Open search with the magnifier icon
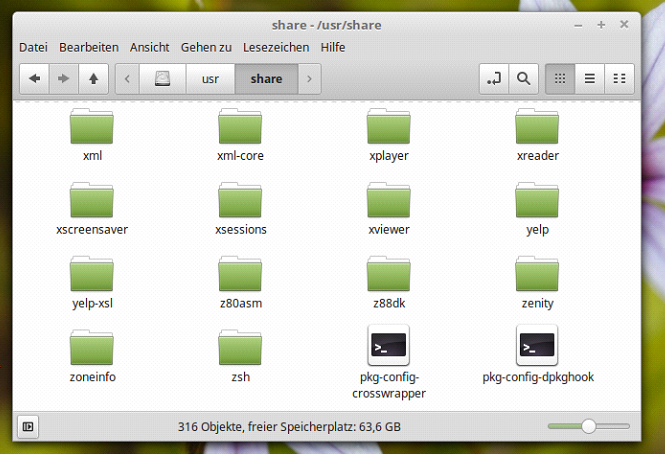 click(524, 79)
